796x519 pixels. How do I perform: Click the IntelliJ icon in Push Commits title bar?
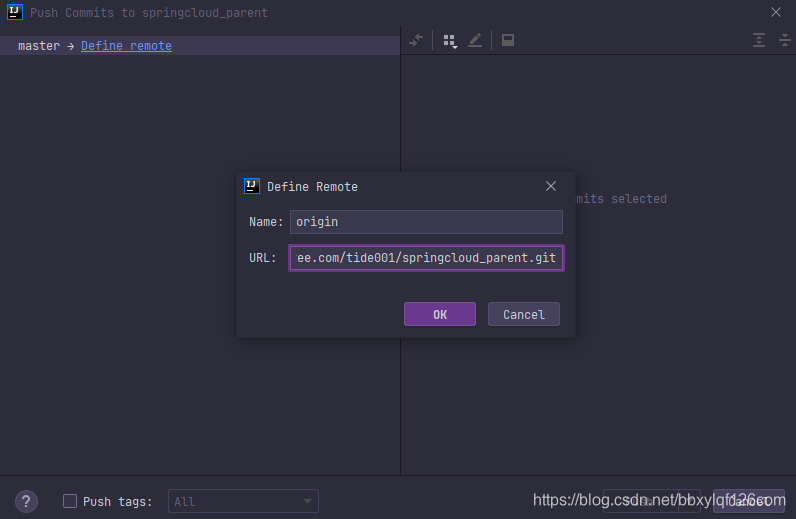(x=15, y=12)
